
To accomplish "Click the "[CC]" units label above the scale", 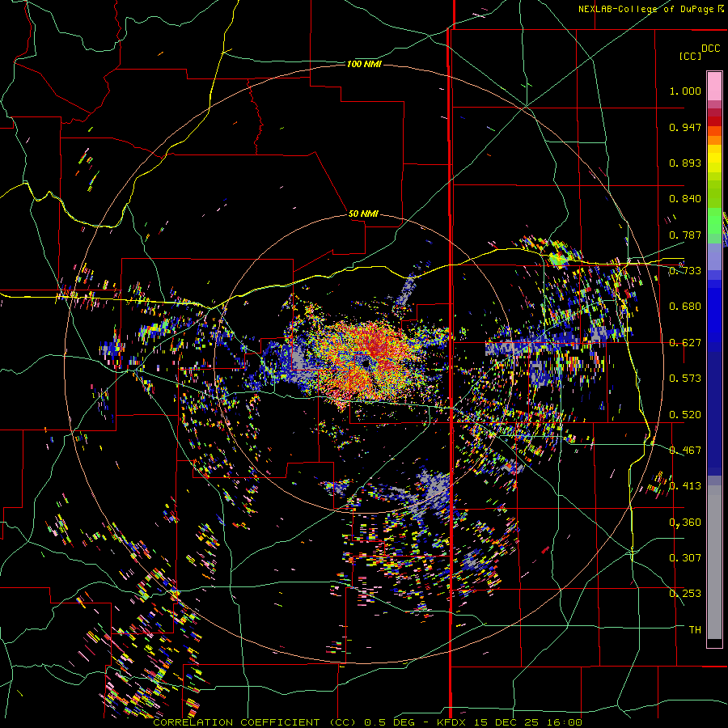I will pyautogui.click(x=689, y=56).
